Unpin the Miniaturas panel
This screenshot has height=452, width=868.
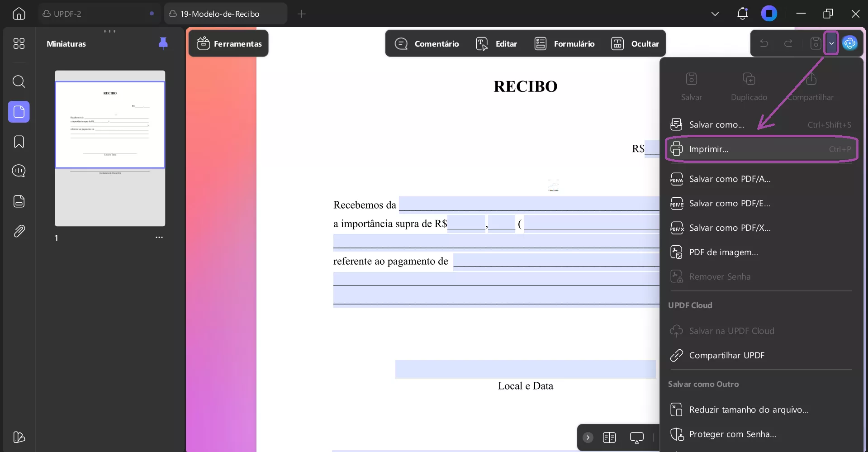pos(162,43)
